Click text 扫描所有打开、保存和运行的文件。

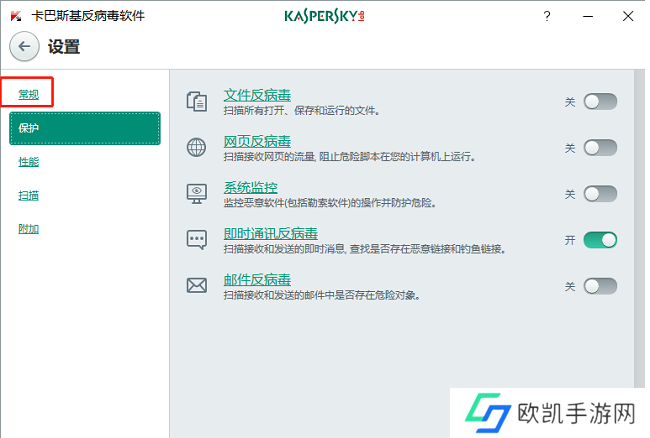pos(301,111)
